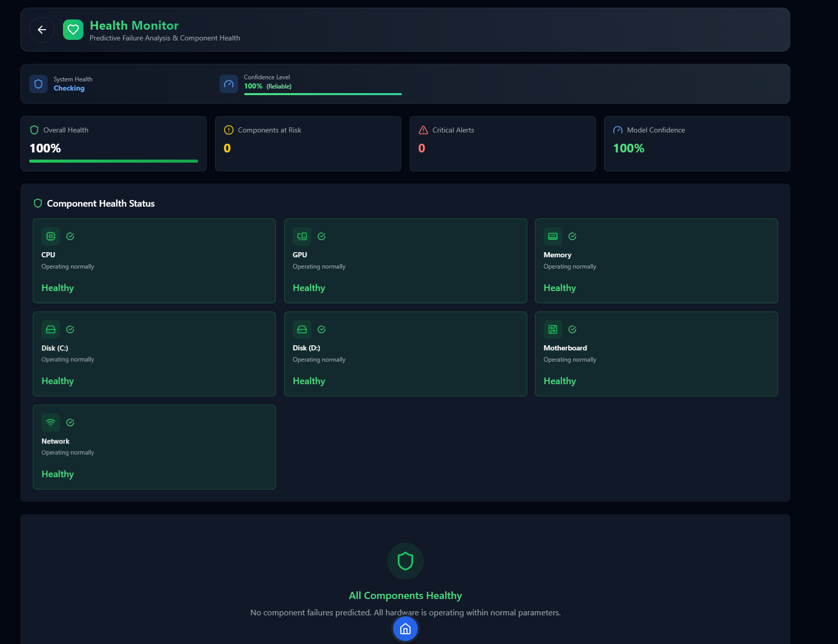Click the System Health shield icon
The image size is (838, 644).
click(38, 84)
